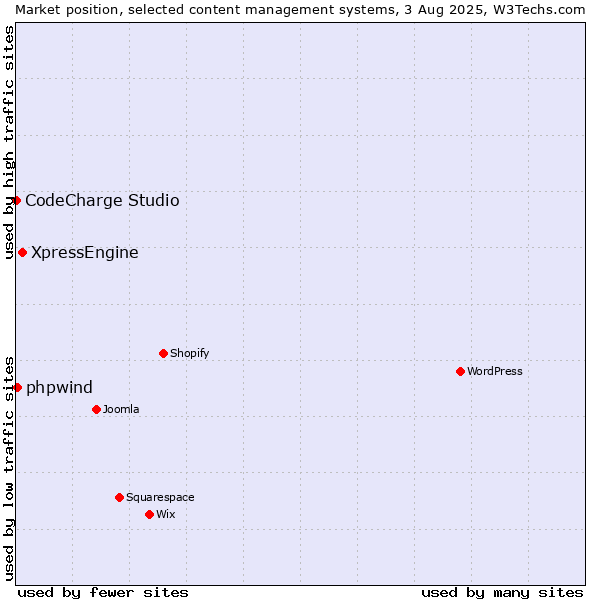This screenshot has width=600, height=600.
Task: Click the 'used by many sites' axis label
Action: click(502, 593)
